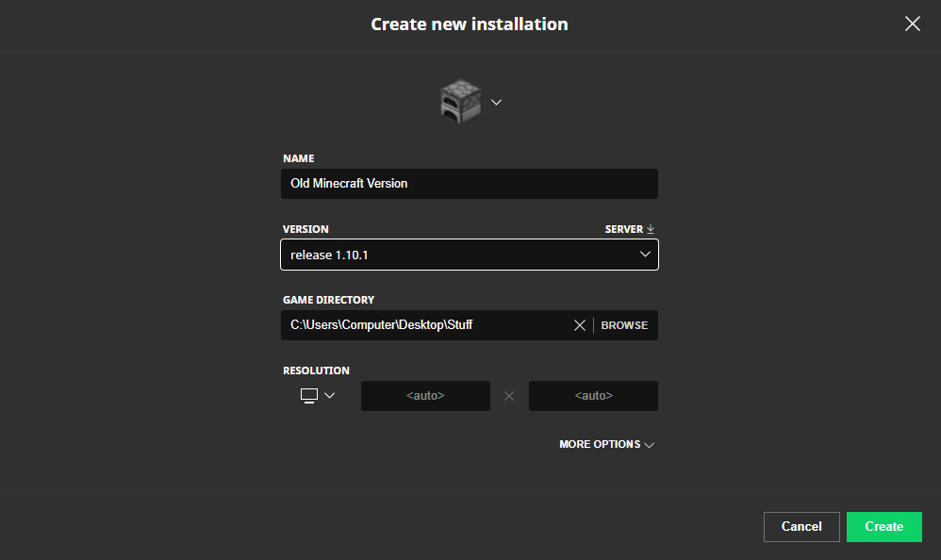Screen dimensions: 941x560
Task: Clear the game directory path
Action: 579,325
